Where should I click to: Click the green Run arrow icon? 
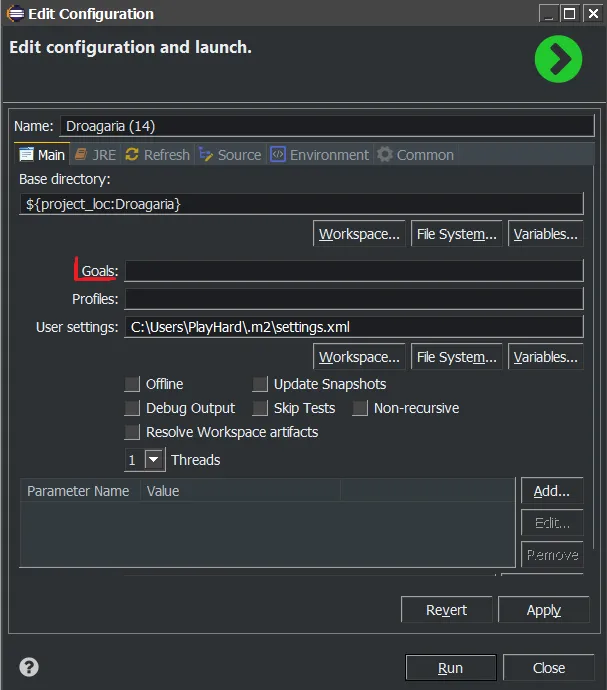pos(557,61)
